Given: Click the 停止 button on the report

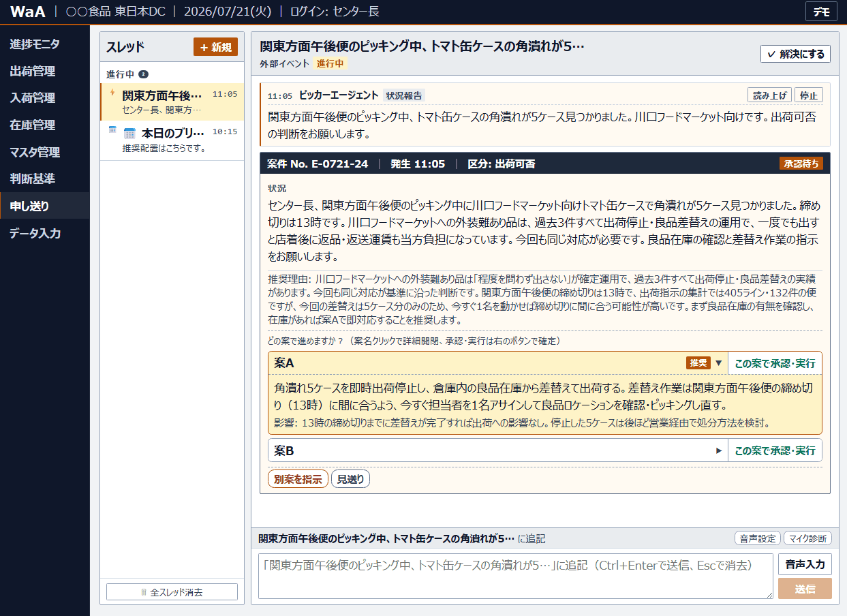Looking at the screenshot, I should 809,95.
